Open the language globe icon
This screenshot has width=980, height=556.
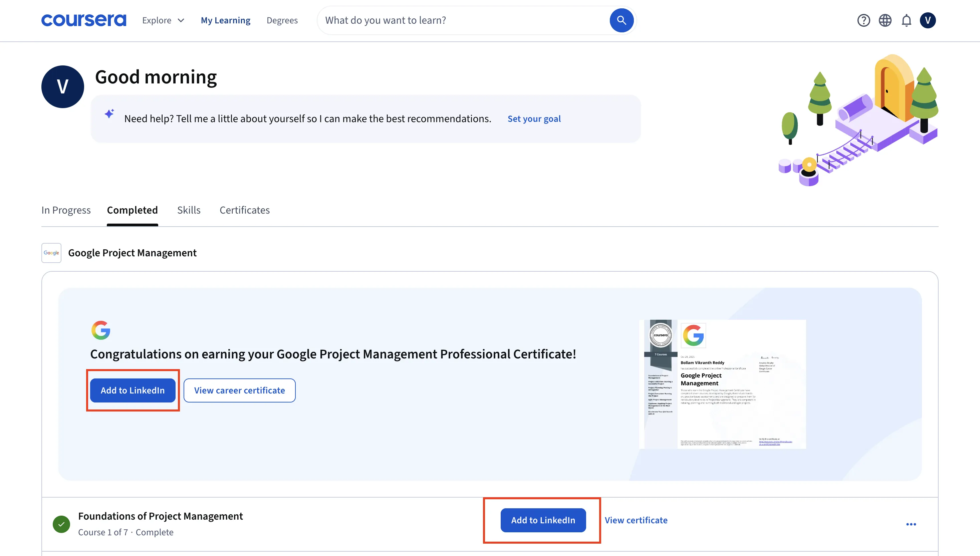(885, 20)
